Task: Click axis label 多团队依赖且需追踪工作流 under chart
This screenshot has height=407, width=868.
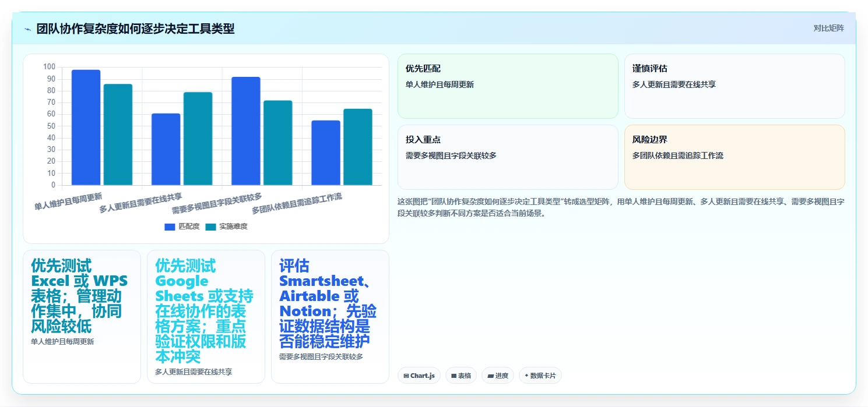Action: 297,203
